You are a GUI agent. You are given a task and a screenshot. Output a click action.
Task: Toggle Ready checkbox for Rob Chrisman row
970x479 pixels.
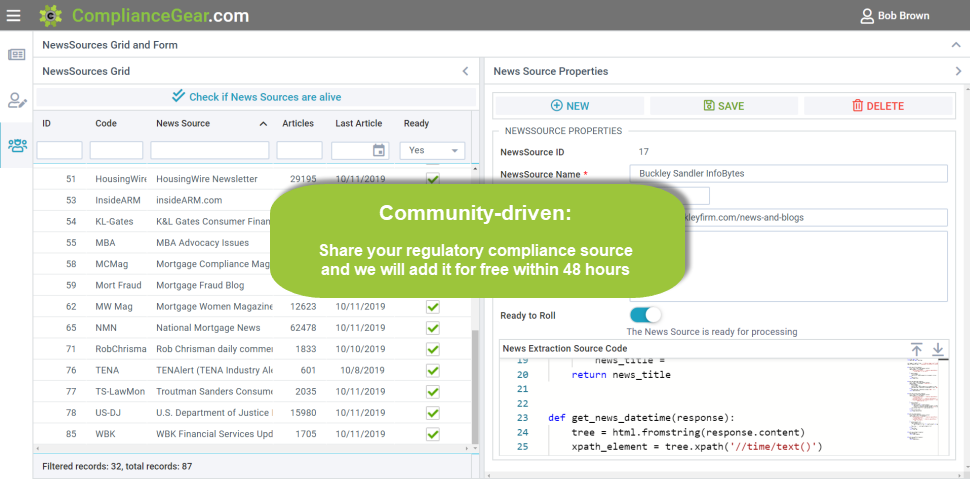click(432, 349)
